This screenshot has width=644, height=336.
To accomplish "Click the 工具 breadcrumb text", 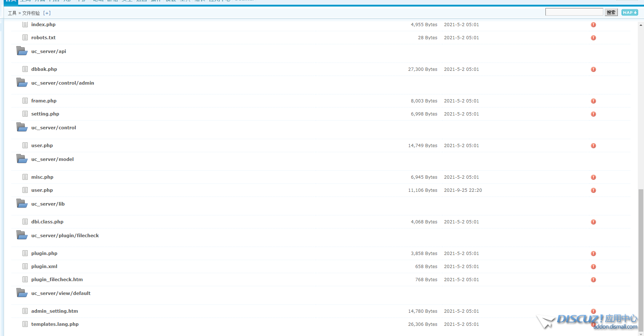I will (12, 13).
